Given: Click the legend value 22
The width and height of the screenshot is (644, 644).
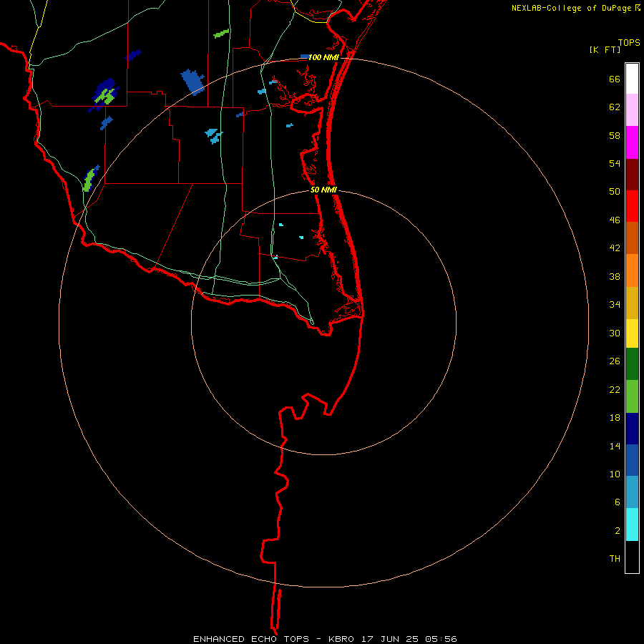Looking at the screenshot, I should coord(615,389).
